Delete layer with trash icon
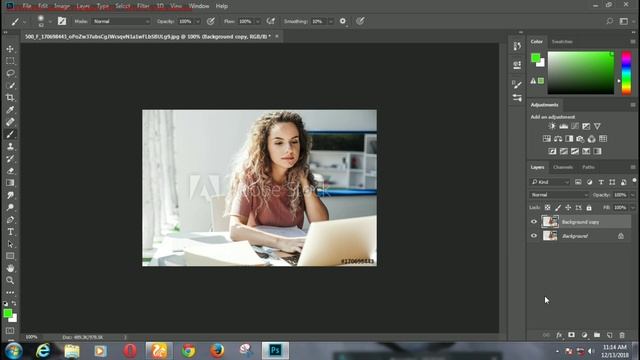The image size is (640, 360). (x=622, y=335)
